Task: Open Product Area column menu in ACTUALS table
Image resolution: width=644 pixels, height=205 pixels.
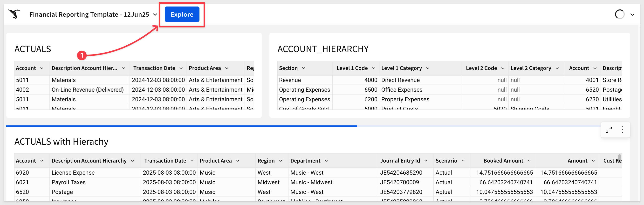Action: pyautogui.click(x=227, y=68)
